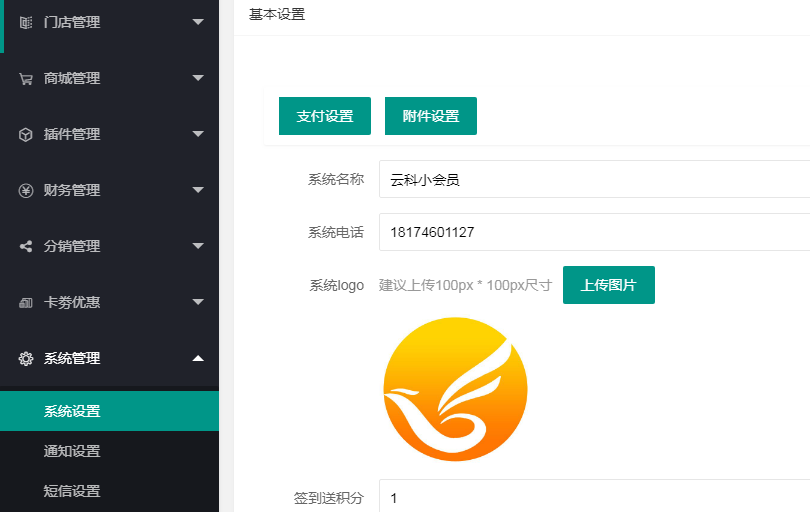Click the 签到送积分 label
810x512 pixels.
(x=329, y=498)
